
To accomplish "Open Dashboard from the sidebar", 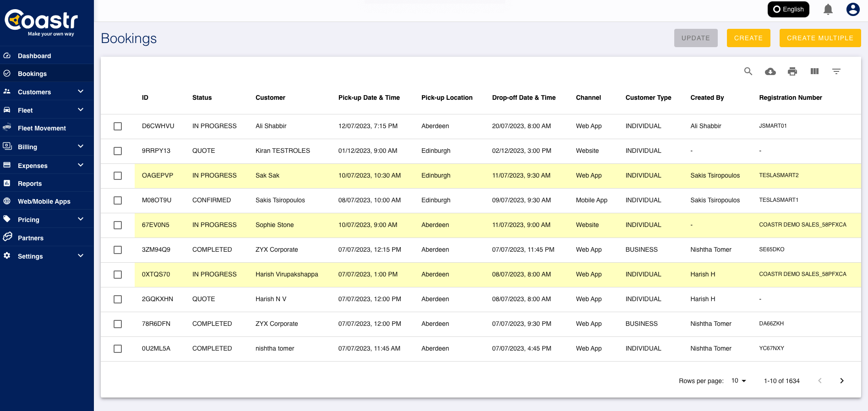I will click(34, 56).
